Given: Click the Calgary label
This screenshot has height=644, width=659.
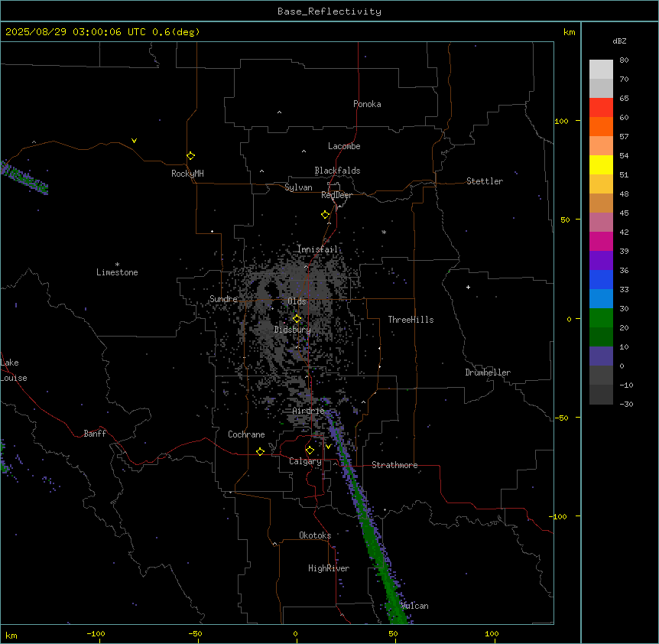Looking at the screenshot, I should pos(306,461).
